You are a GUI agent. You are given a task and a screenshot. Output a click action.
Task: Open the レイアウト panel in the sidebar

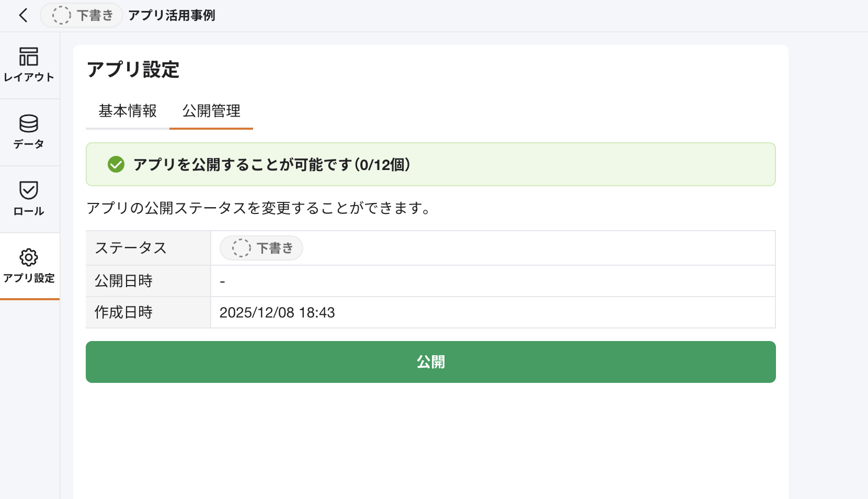pyautogui.click(x=29, y=64)
